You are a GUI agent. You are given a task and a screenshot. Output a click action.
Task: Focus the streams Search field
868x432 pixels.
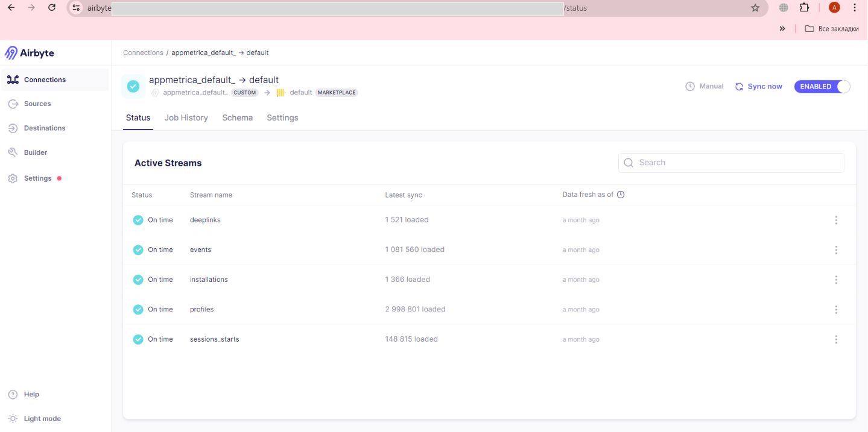[x=731, y=163]
